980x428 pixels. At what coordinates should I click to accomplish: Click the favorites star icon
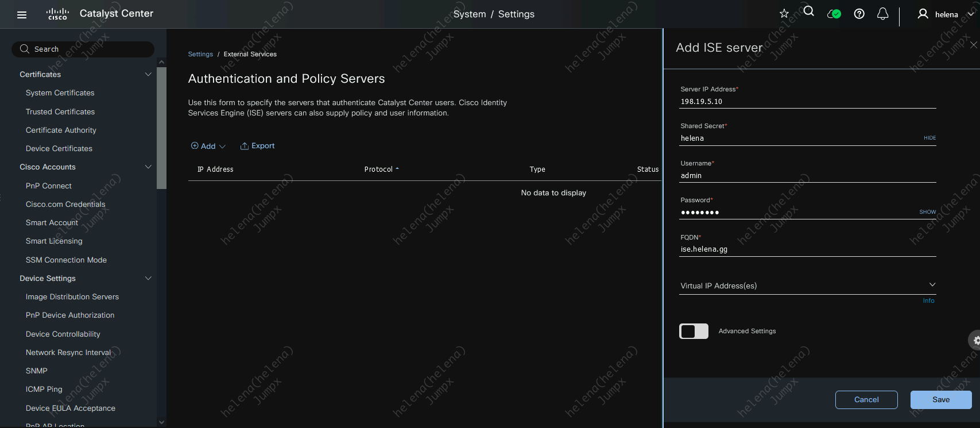784,14
